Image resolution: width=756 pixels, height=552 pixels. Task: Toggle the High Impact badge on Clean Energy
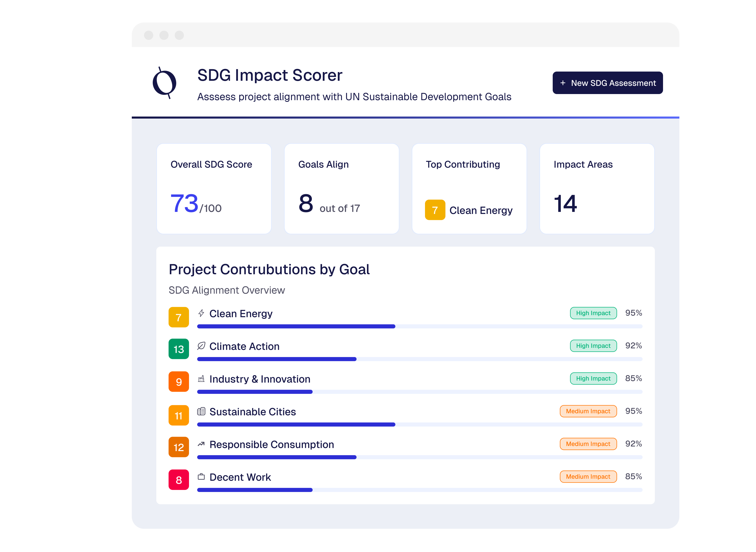[593, 313]
